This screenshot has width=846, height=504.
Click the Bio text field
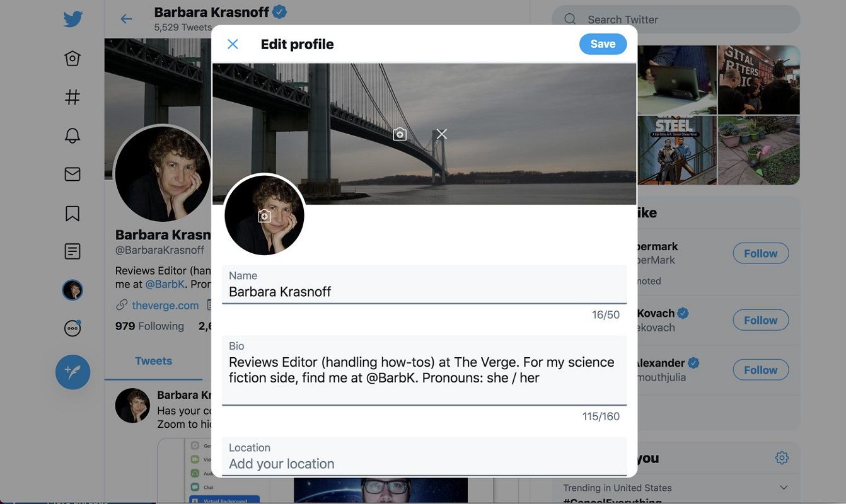424,370
